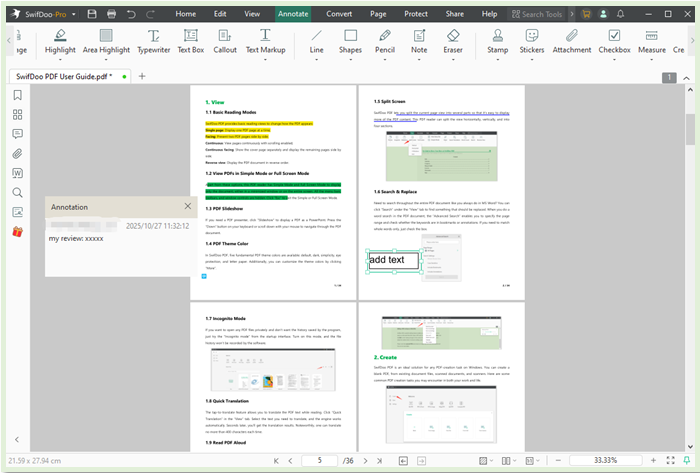Select the Highlight annotation tool
This screenshot has height=473, width=700.
60,40
